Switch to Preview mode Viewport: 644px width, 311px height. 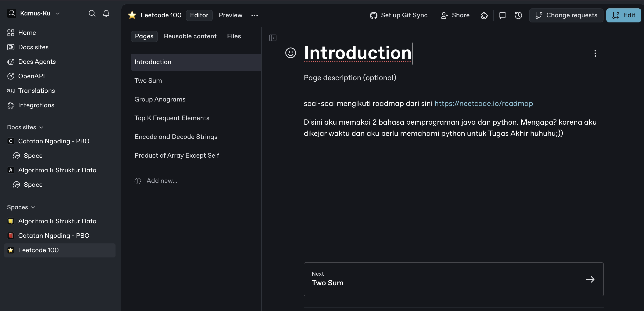click(x=230, y=15)
